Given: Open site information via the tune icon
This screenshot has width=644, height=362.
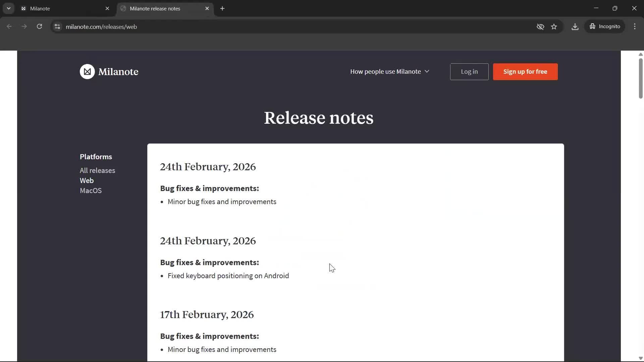Looking at the screenshot, I should point(57,26).
